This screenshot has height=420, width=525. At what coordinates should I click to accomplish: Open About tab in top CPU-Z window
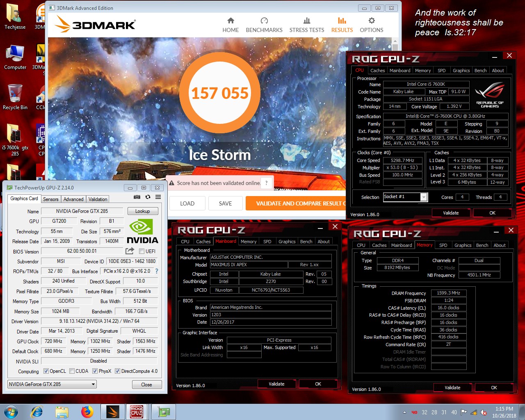click(x=498, y=71)
